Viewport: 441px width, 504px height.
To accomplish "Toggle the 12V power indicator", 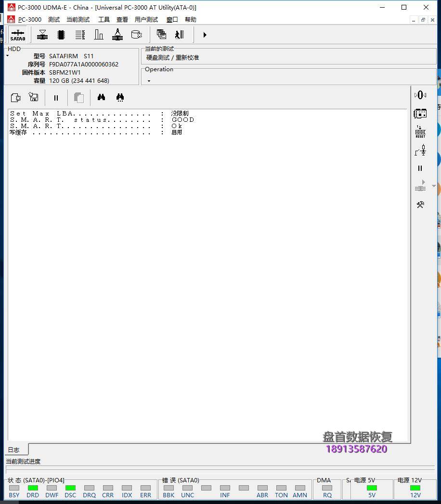I will 415,488.
